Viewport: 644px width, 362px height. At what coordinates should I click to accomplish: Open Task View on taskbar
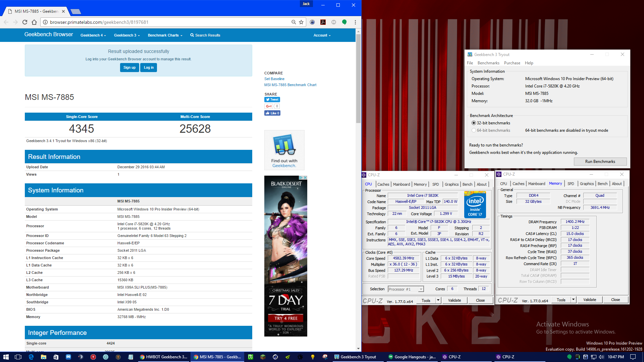point(18,357)
